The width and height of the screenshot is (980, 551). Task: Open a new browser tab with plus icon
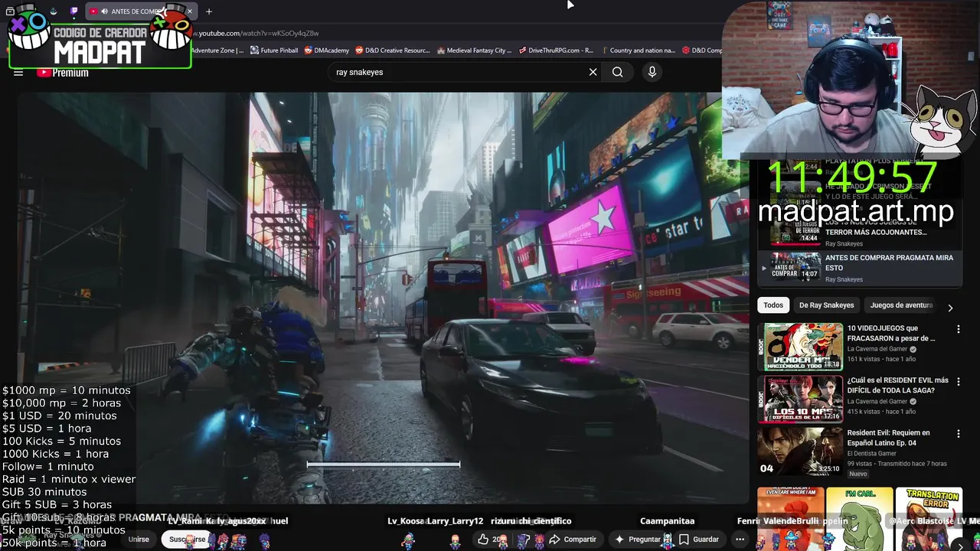click(x=208, y=11)
